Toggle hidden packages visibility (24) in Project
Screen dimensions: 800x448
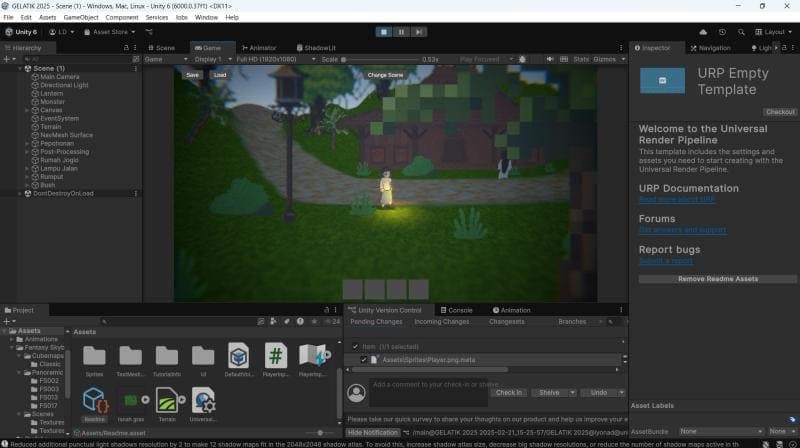click(x=332, y=321)
